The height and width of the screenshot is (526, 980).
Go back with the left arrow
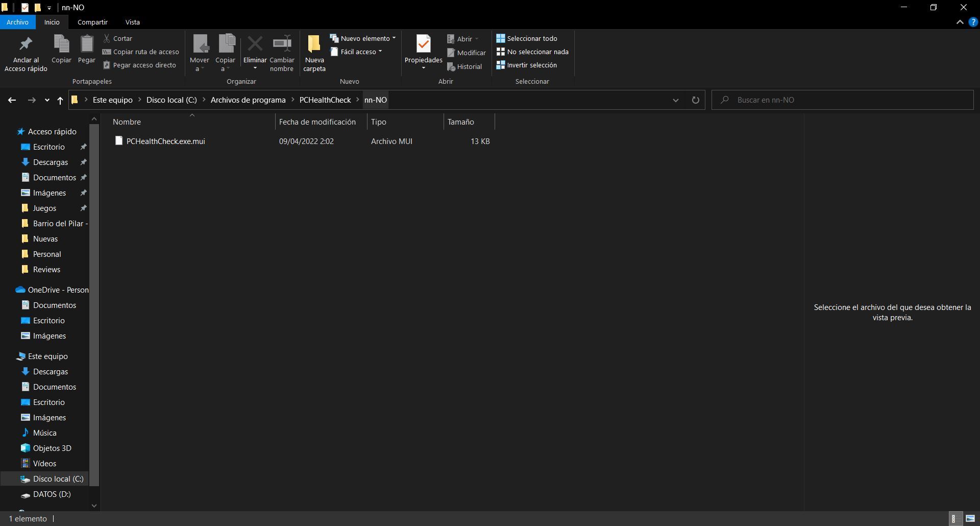(x=12, y=100)
